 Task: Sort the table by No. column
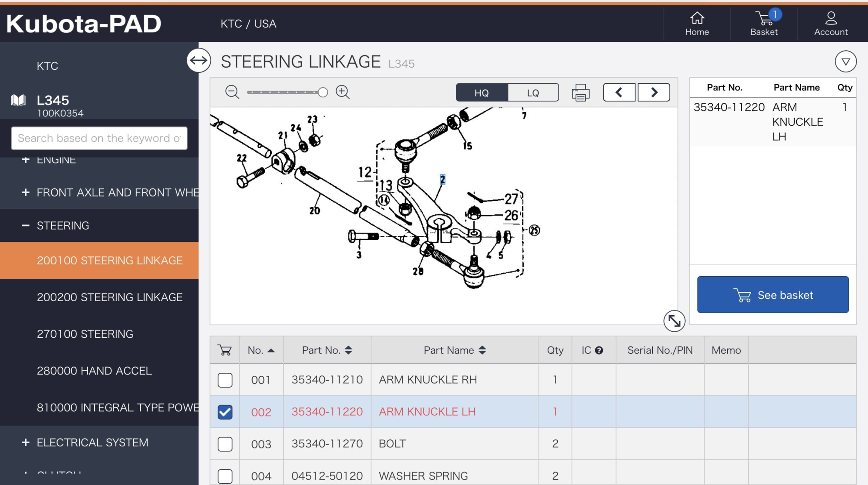261,350
